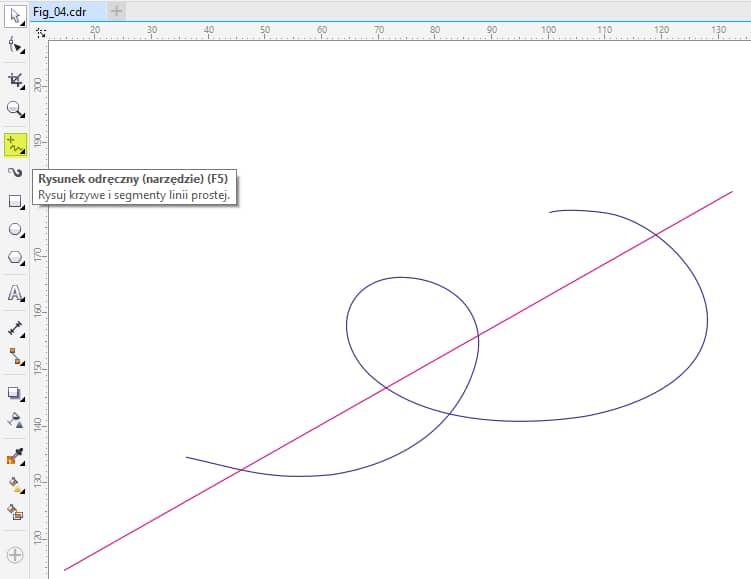Select the Artistic Media tool
The image size is (751, 579).
point(15,173)
